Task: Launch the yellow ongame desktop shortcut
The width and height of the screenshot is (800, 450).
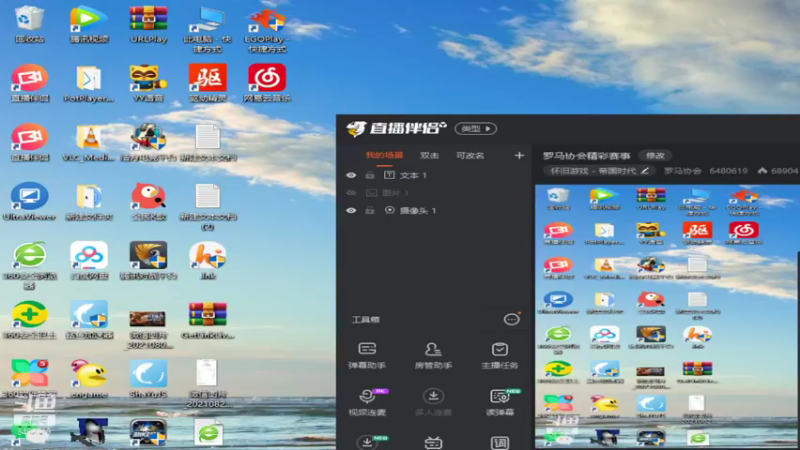Action: (89, 379)
